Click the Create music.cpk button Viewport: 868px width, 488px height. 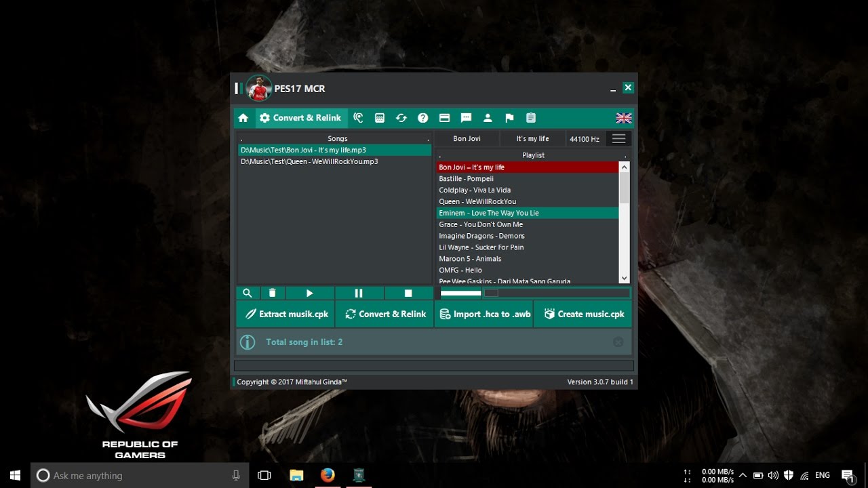583,314
